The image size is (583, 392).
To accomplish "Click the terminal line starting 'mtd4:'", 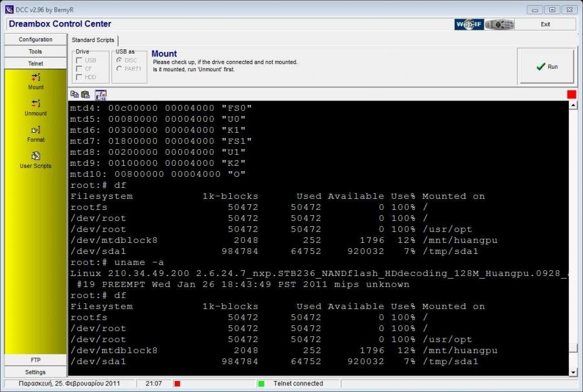I will [161, 108].
